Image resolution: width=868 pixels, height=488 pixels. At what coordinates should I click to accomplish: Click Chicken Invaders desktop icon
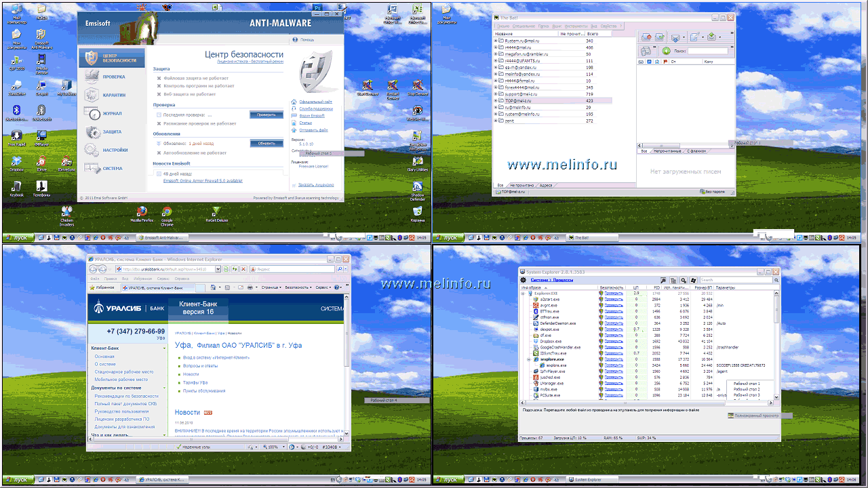click(66, 215)
